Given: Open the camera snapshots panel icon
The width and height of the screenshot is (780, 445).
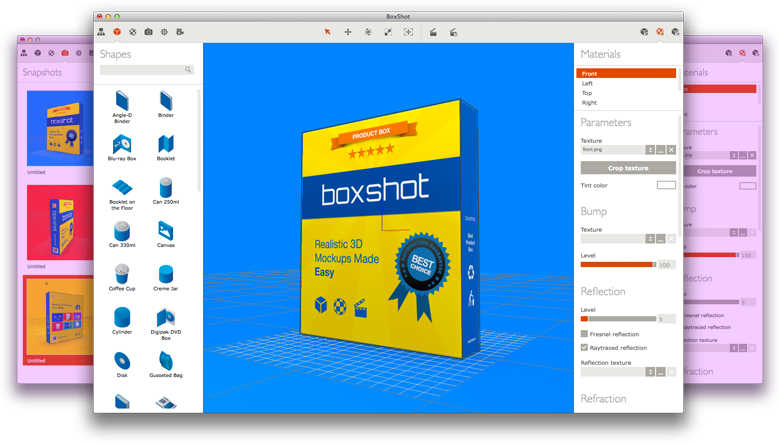Looking at the screenshot, I should click(148, 32).
